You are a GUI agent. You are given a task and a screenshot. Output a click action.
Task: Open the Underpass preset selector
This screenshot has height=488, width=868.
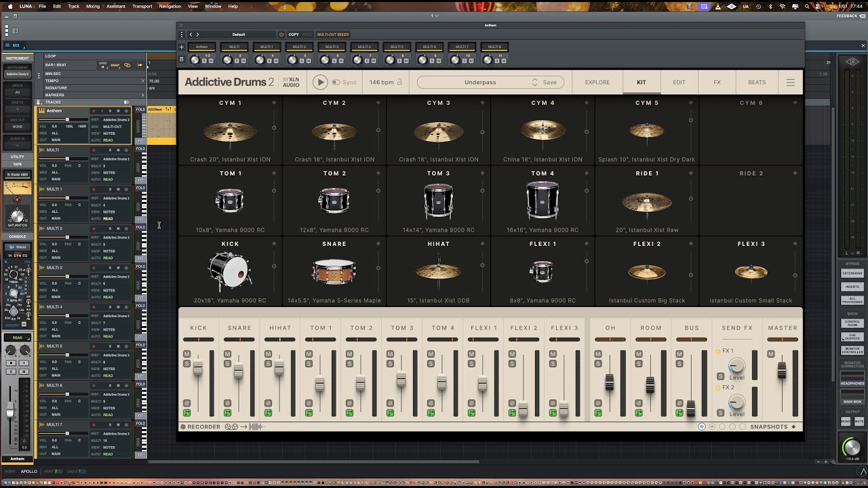click(x=480, y=82)
